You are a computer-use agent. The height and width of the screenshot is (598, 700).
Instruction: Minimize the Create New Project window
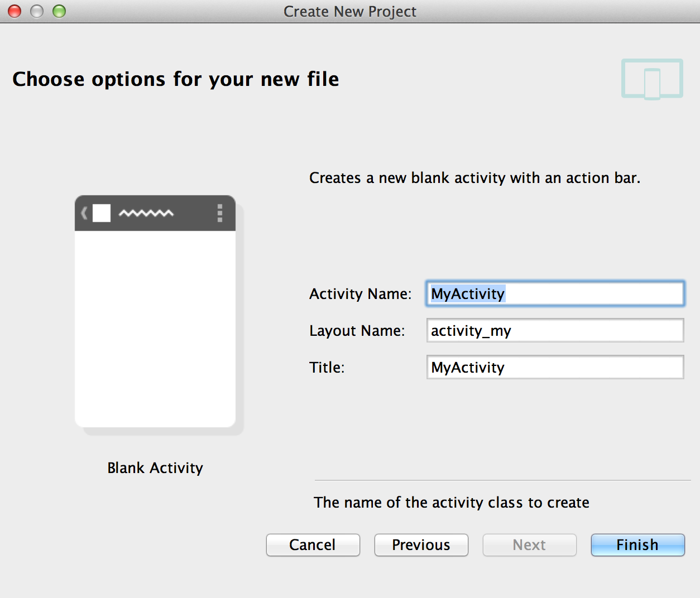click(x=37, y=11)
